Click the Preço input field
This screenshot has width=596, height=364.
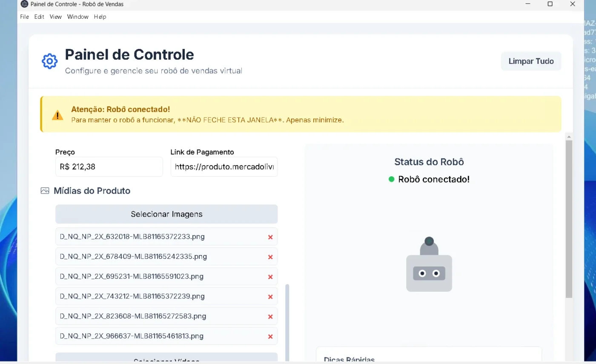pyautogui.click(x=109, y=166)
